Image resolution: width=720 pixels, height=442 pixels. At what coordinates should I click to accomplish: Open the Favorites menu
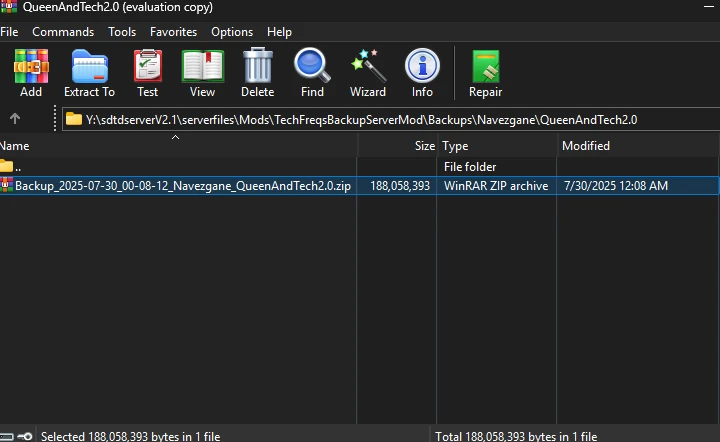click(173, 32)
